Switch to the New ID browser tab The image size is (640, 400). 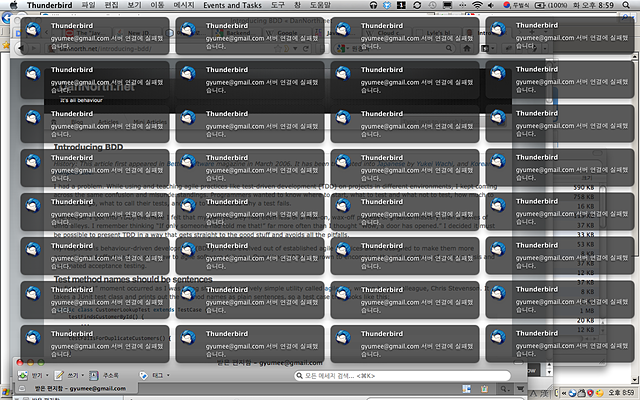click(x=138, y=33)
